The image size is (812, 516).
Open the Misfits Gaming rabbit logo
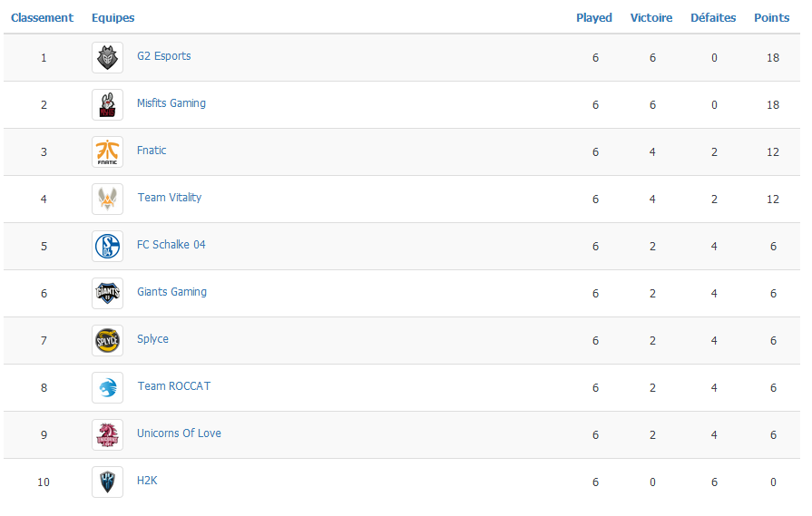click(x=107, y=104)
